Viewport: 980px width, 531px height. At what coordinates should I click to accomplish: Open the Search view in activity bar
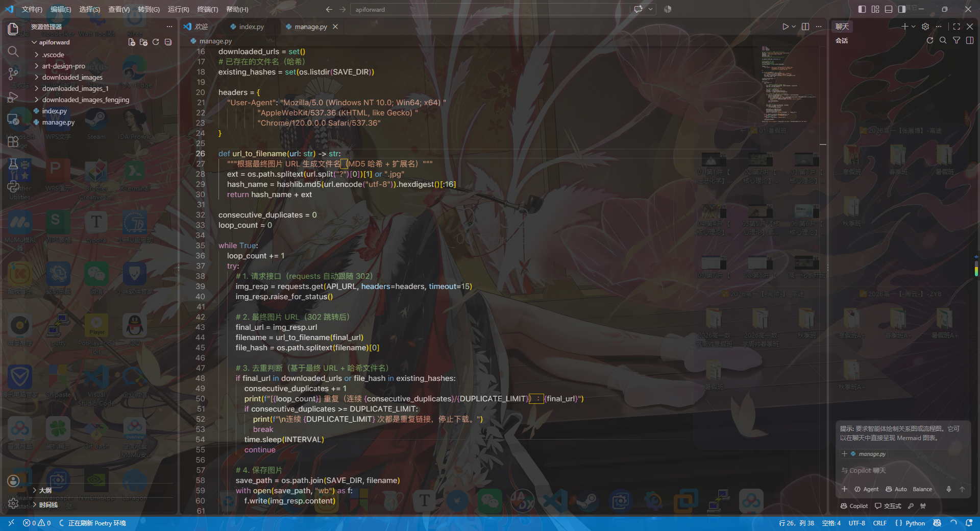(13, 52)
